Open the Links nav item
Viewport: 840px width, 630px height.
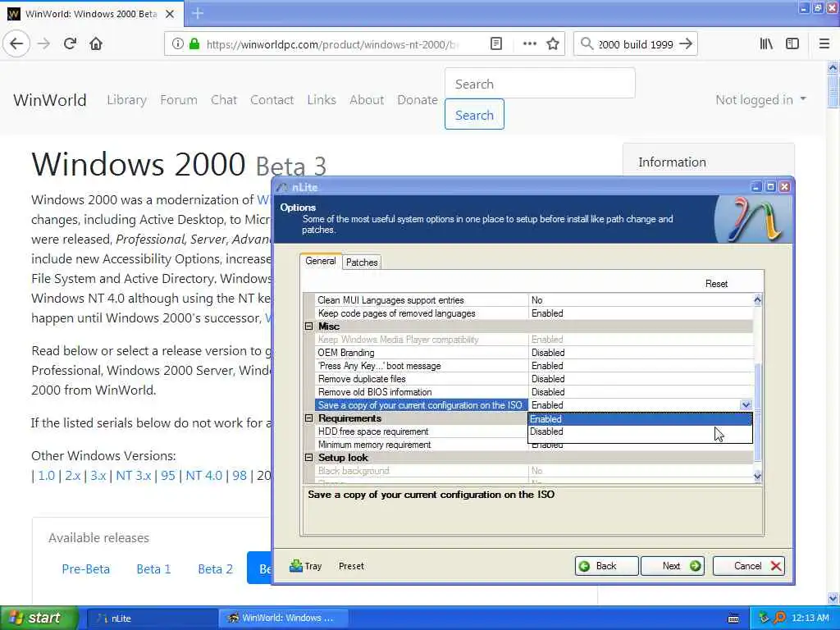click(x=322, y=100)
